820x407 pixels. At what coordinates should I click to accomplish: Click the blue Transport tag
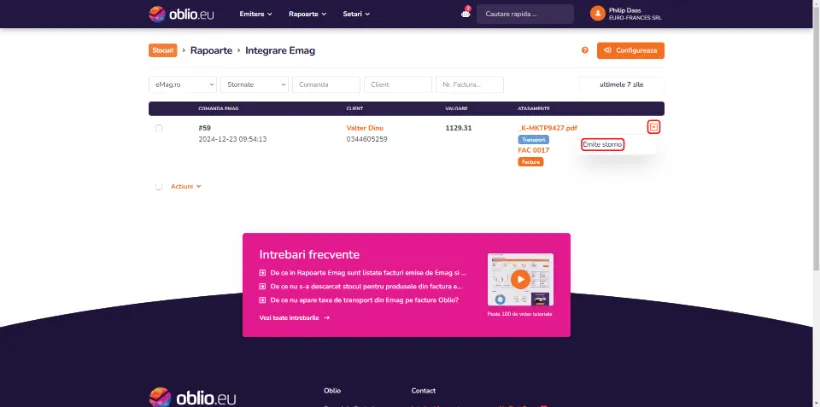tap(533, 140)
